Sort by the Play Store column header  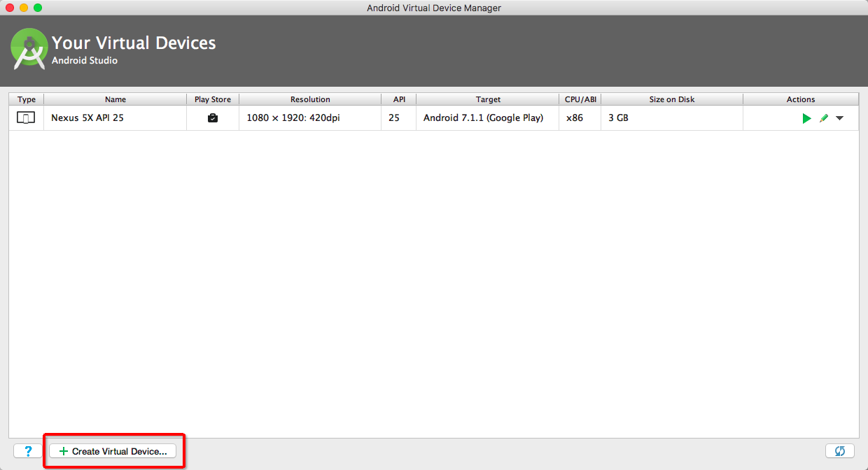pos(213,99)
